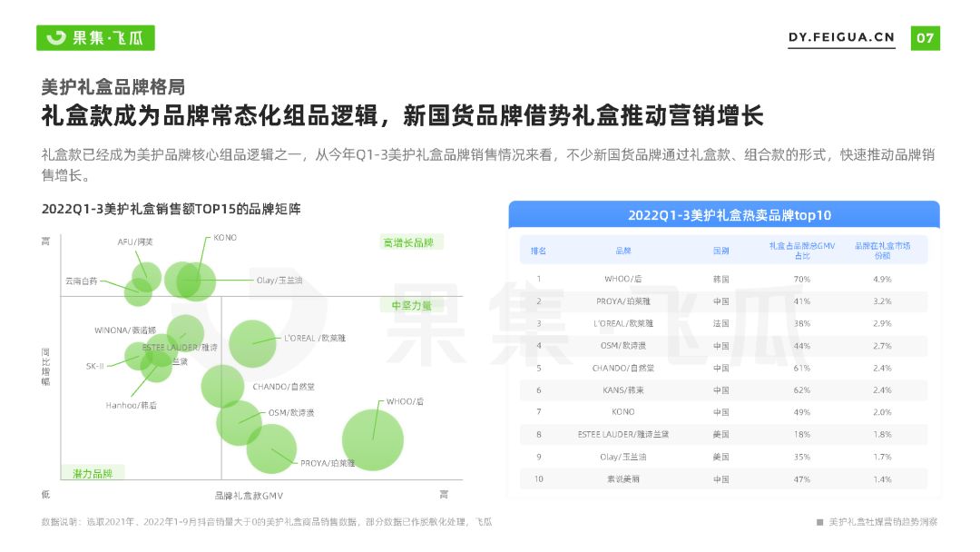The width and height of the screenshot is (980, 552).
Task: Click the OSM/欧诗漫 label in the bubble chart
Action: click(x=291, y=412)
